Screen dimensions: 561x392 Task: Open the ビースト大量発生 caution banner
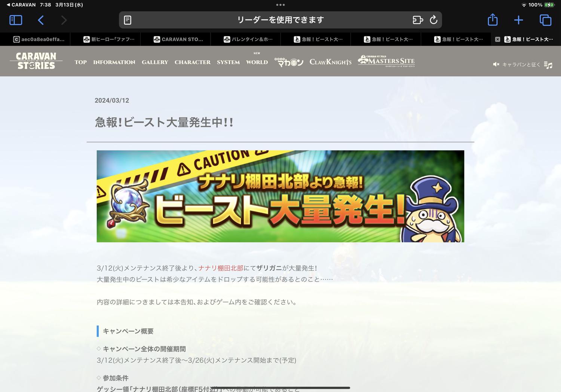(280, 196)
